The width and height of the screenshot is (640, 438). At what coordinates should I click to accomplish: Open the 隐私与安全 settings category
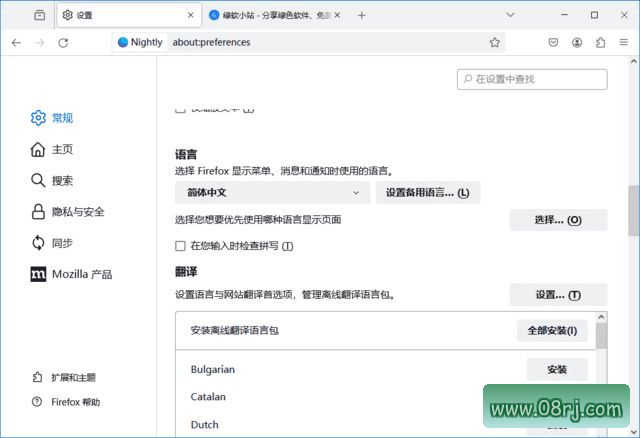tap(68, 212)
